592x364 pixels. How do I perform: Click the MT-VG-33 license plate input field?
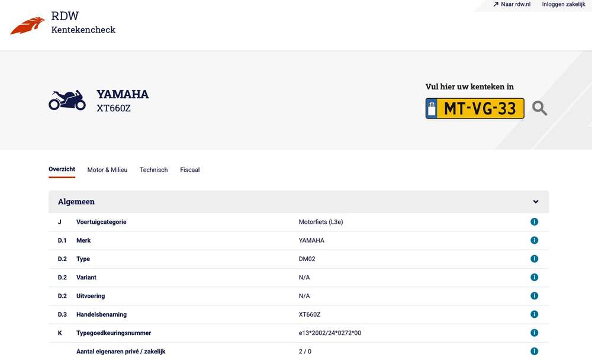[x=475, y=108]
